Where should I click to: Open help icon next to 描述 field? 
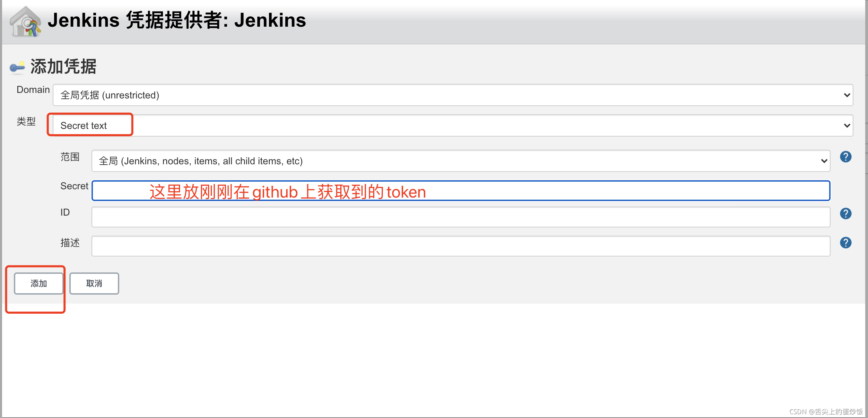pyautogui.click(x=845, y=243)
